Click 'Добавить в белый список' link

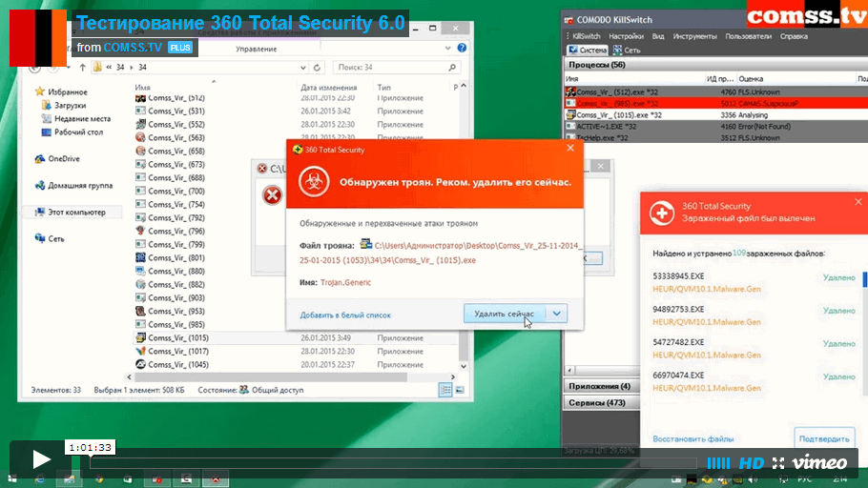(x=345, y=315)
